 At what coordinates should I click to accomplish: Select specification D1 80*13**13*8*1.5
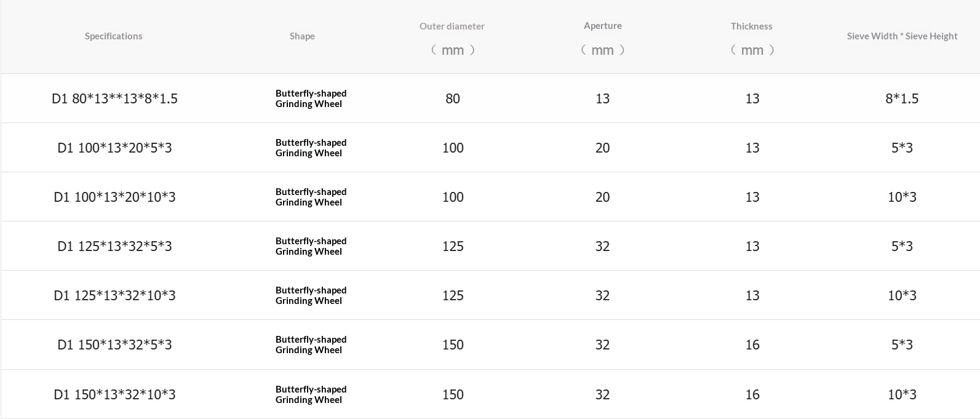click(114, 98)
